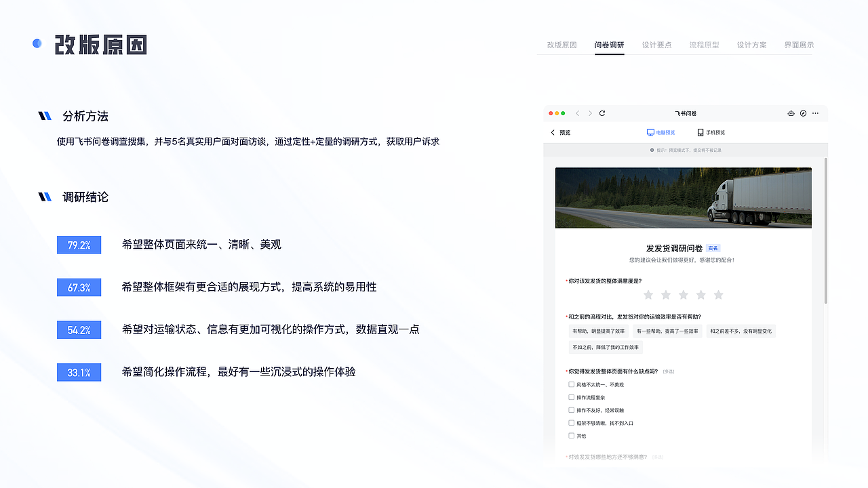Image resolution: width=868 pixels, height=488 pixels.
Task: Select the 界面展示 navigation item
Action: click(x=797, y=44)
